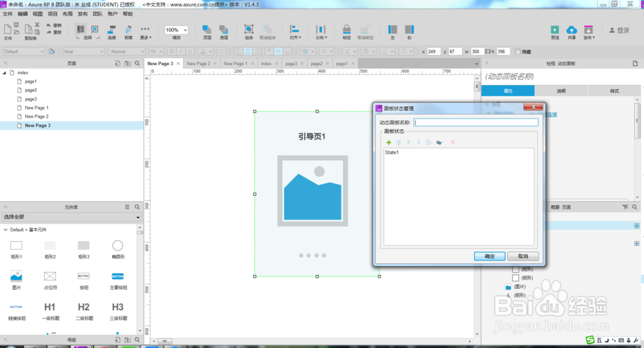Add folder in the pages panel
Screen dimensions: 644x348
128,63
